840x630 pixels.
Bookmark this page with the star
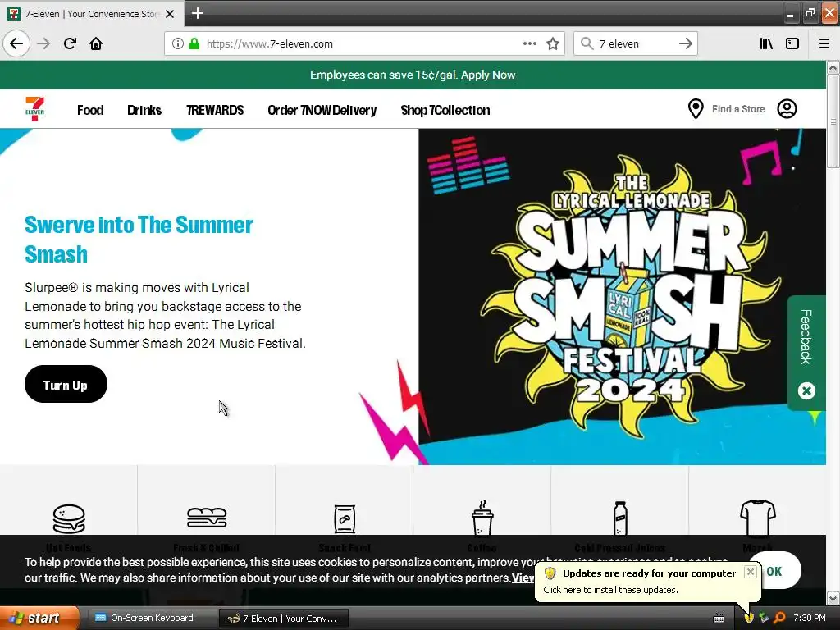click(553, 43)
